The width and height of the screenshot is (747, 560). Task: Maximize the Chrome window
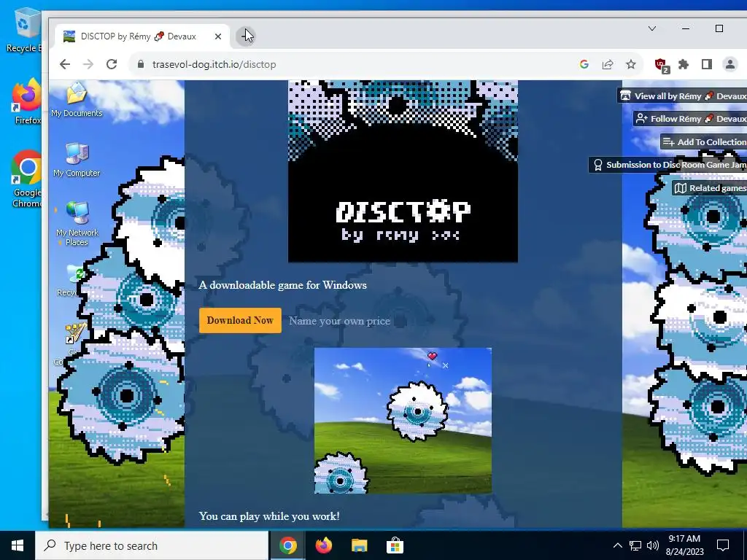719,28
